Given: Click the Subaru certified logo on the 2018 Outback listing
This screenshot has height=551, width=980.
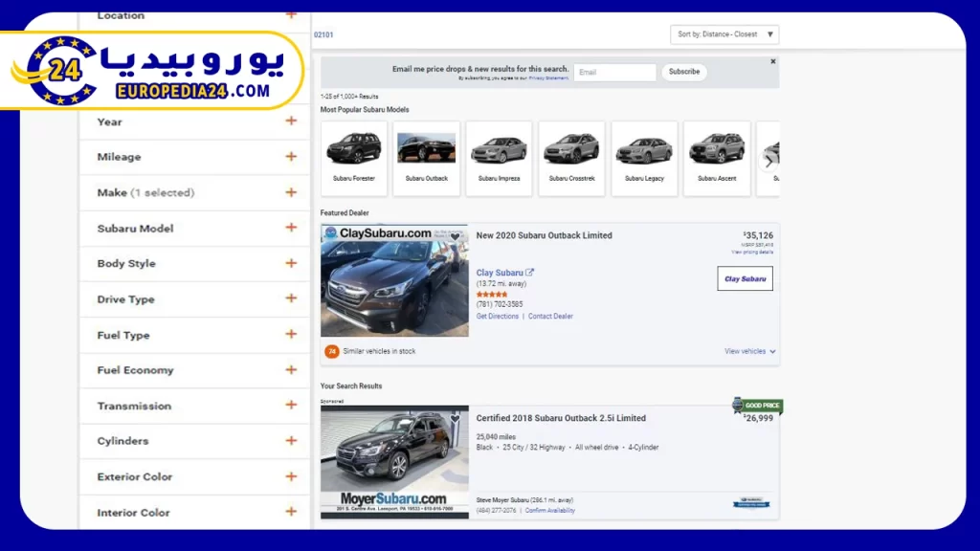Looking at the screenshot, I should click(x=751, y=502).
